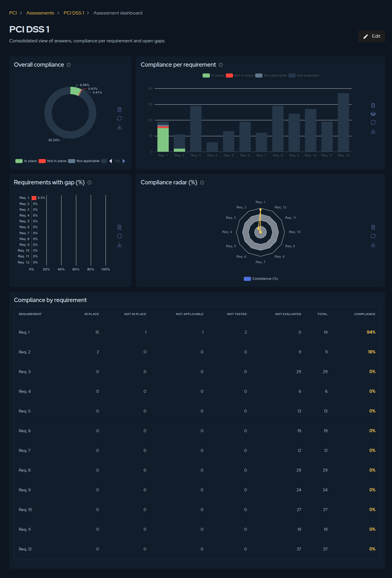Sort table by IN PLACE column header
Screen dimensions: 392x578
92,314
